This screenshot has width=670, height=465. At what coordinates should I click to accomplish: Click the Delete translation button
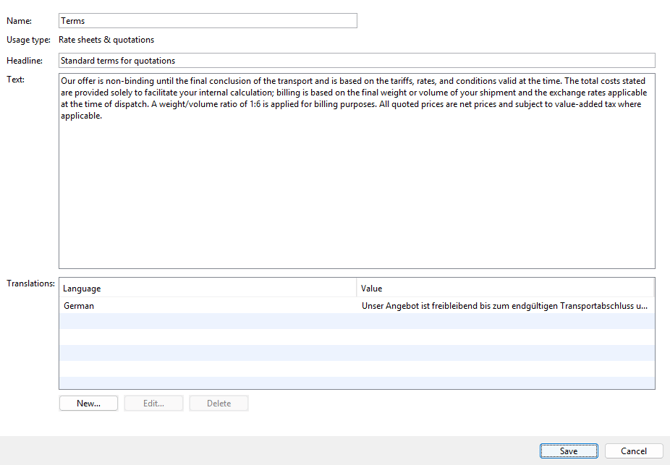218,403
